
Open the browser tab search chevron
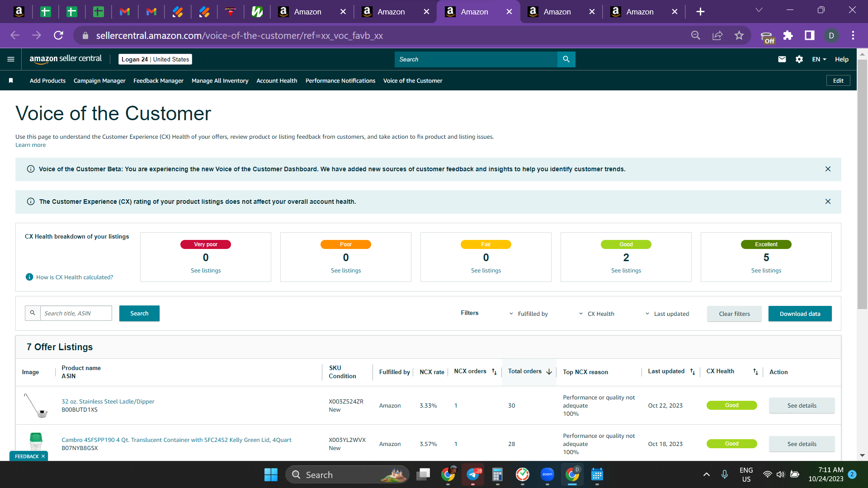(759, 10)
